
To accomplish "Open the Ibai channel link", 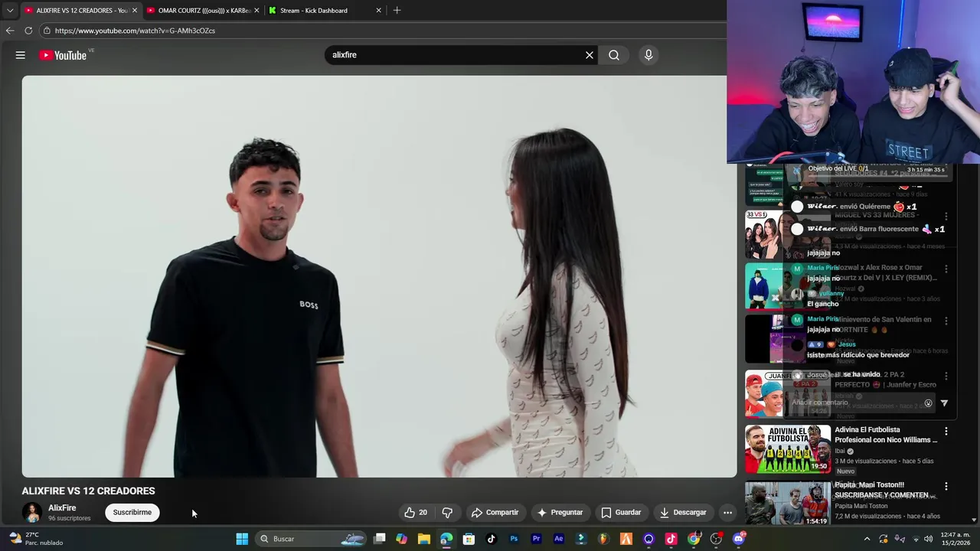I will tap(840, 452).
